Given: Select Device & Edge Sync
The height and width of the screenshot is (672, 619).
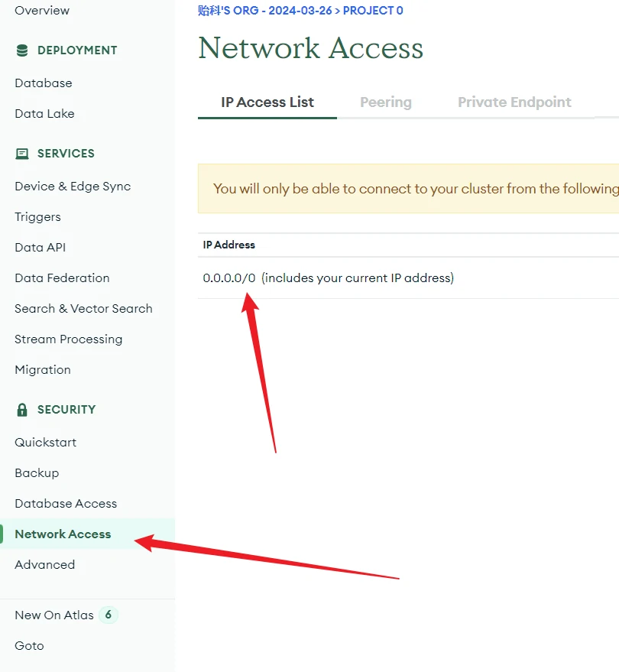Looking at the screenshot, I should point(73,187).
